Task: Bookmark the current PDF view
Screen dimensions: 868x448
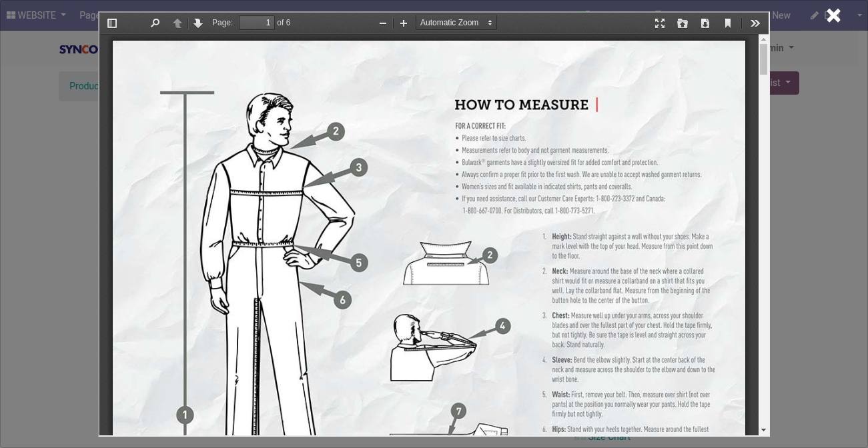Action: [728, 23]
